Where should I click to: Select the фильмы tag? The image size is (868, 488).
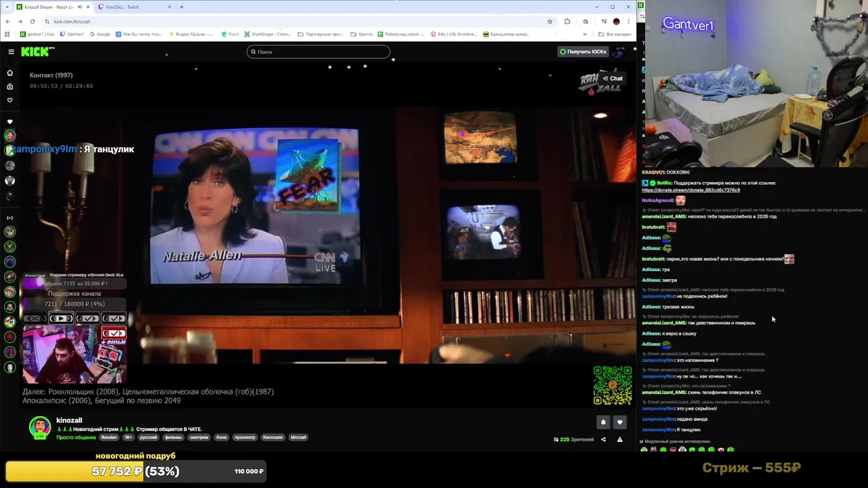click(x=173, y=437)
